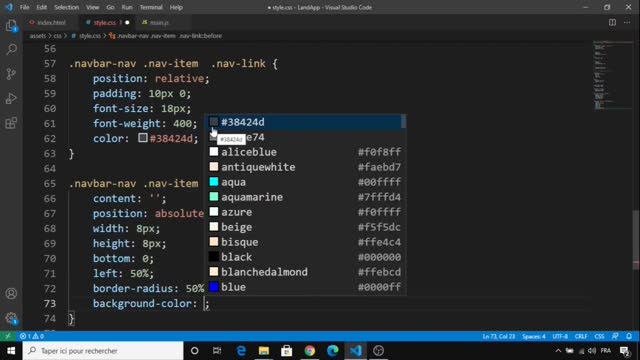Open the Source Control view
This screenshot has width=640, height=360.
11,74
